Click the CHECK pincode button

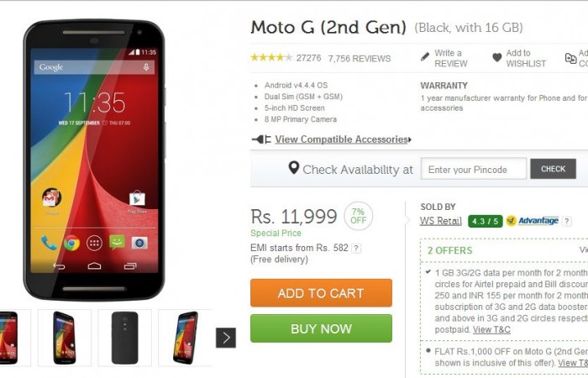click(x=553, y=169)
